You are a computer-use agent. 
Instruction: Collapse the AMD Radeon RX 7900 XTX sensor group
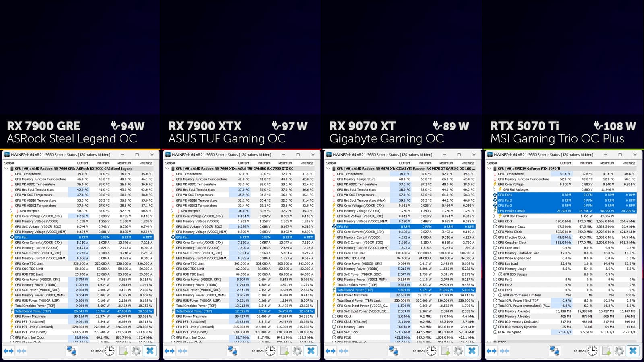coord(167,169)
